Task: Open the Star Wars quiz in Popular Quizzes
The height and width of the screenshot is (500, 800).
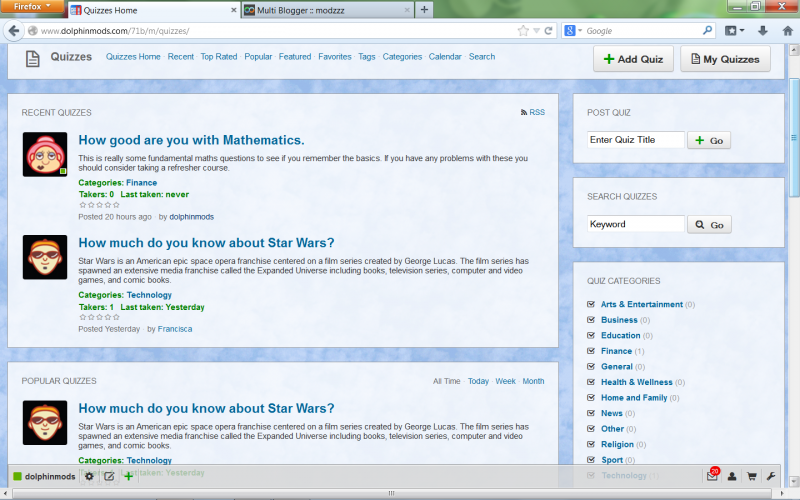Action: coord(206,409)
